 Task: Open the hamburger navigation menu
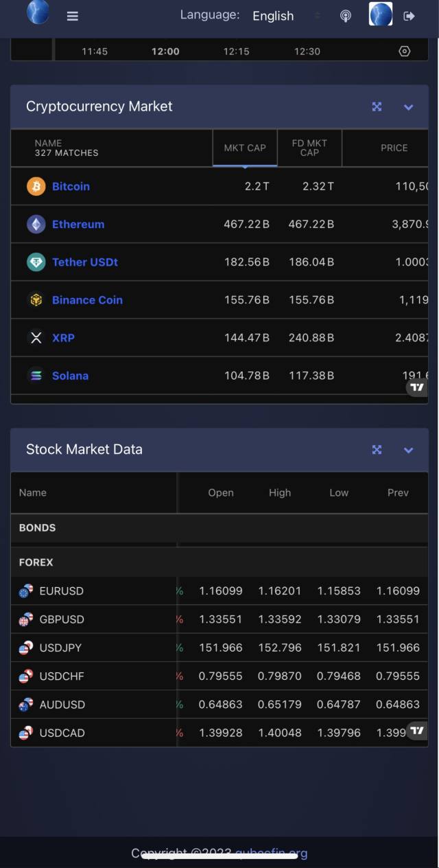tap(72, 16)
